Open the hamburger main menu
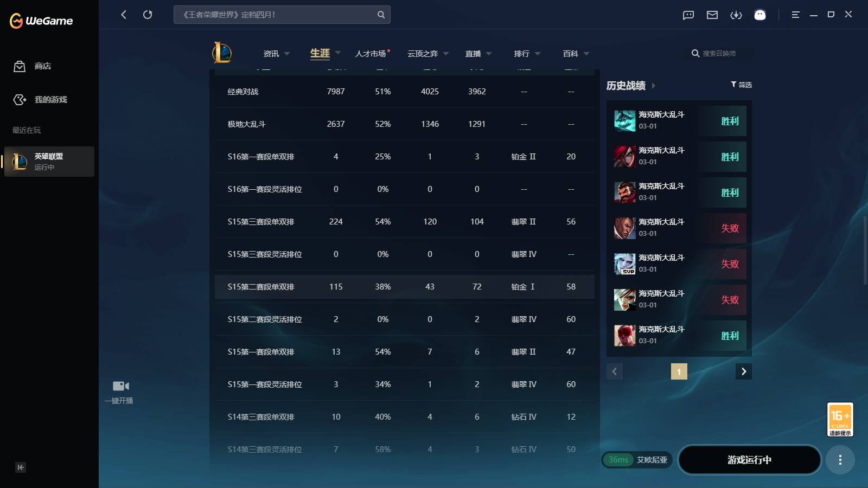The image size is (868, 488). click(795, 15)
